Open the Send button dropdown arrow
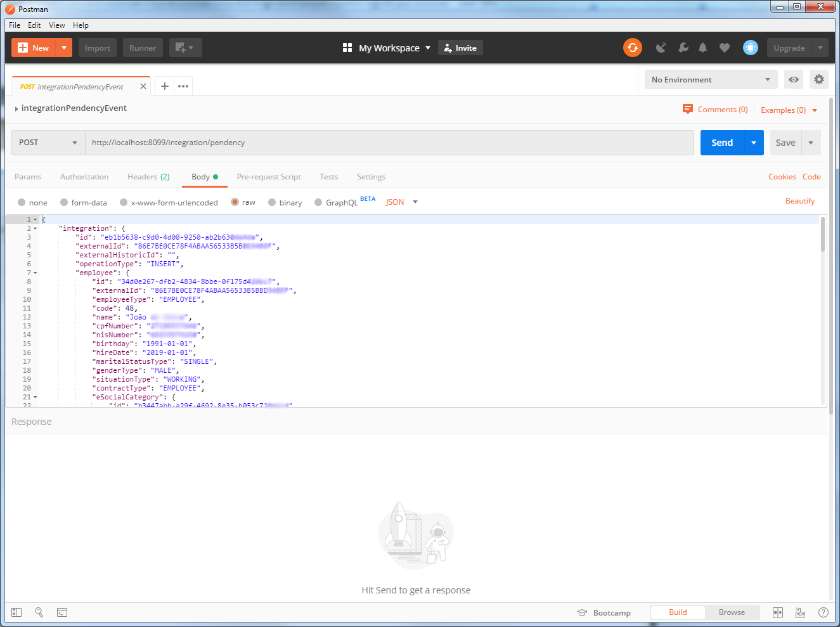840x627 pixels. point(754,143)
